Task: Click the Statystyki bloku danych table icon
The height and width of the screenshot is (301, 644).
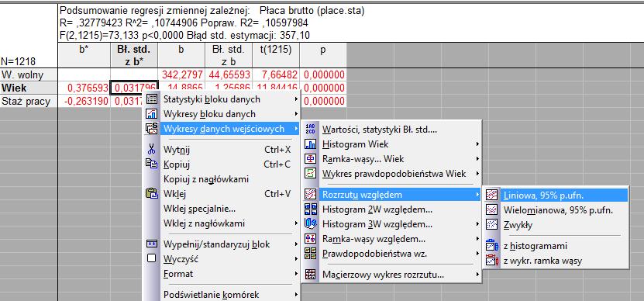Action: pos(152,99)
